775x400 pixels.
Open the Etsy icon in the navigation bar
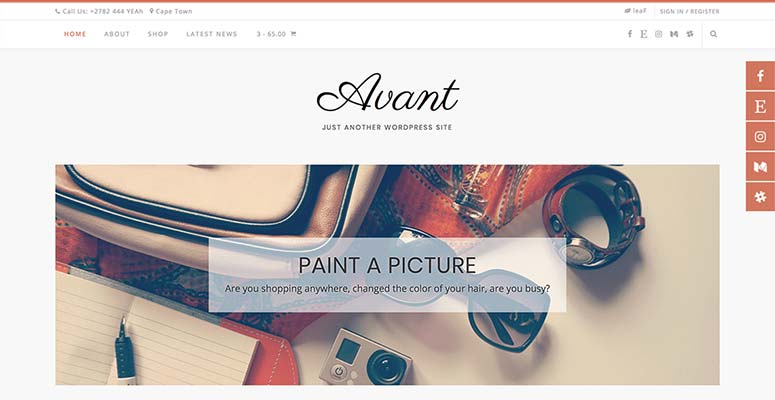(644, 34)
